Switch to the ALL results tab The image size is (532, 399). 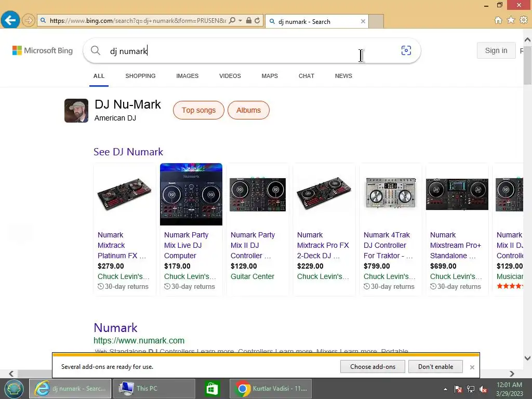point(99,76)
